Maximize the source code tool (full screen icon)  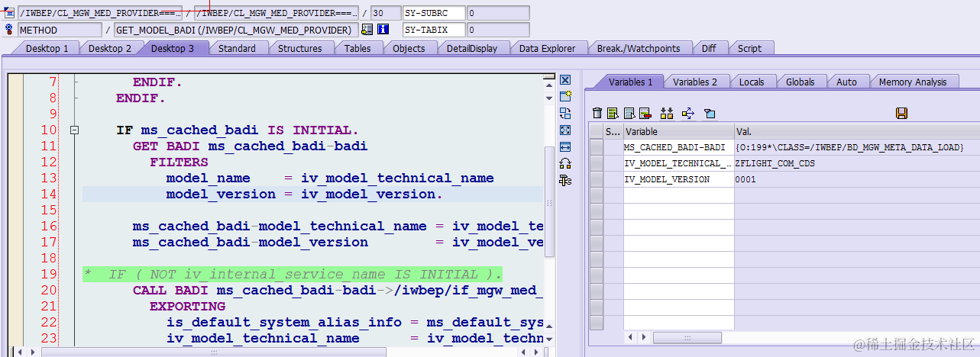coord(565,130)
